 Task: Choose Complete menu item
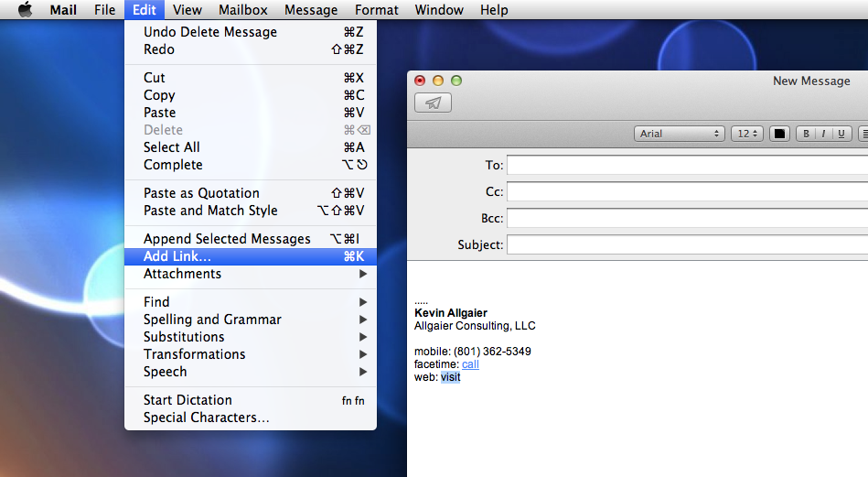251,165
